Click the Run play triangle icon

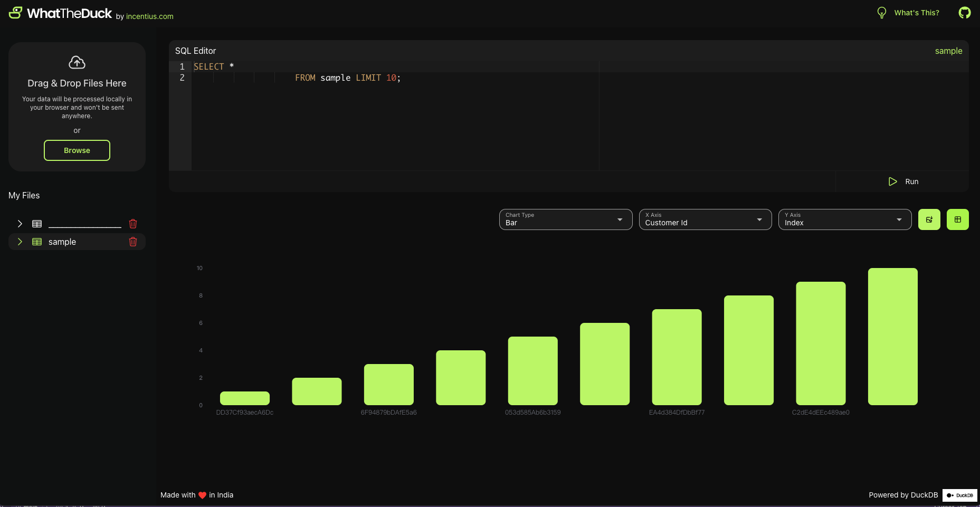tap(893, 181)
